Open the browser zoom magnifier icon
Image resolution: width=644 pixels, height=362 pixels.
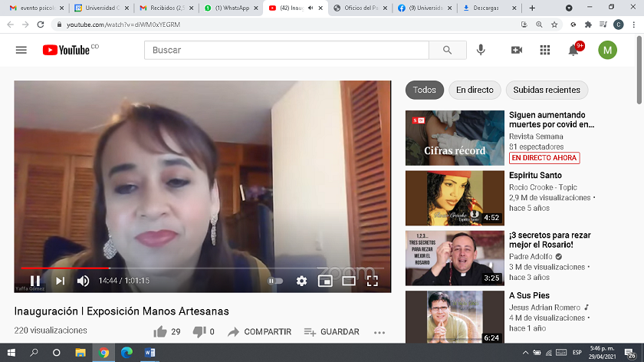(x=539, y=25)
